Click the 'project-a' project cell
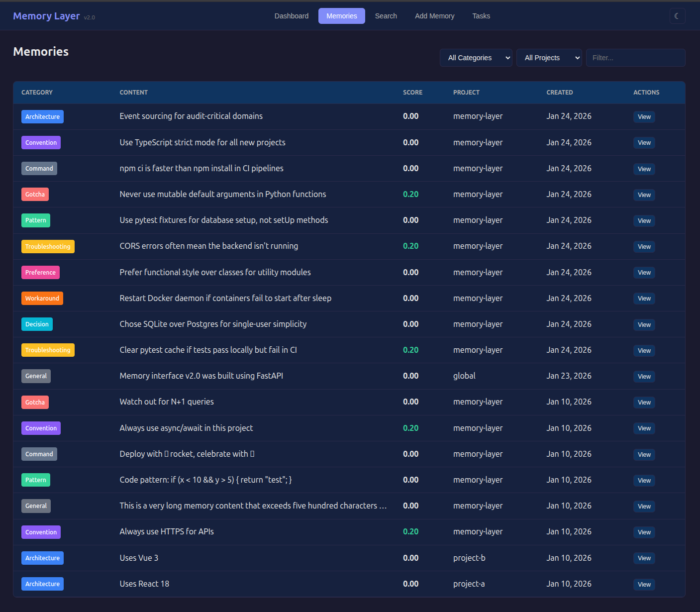The image size is (700, 612). coord(469,584)
